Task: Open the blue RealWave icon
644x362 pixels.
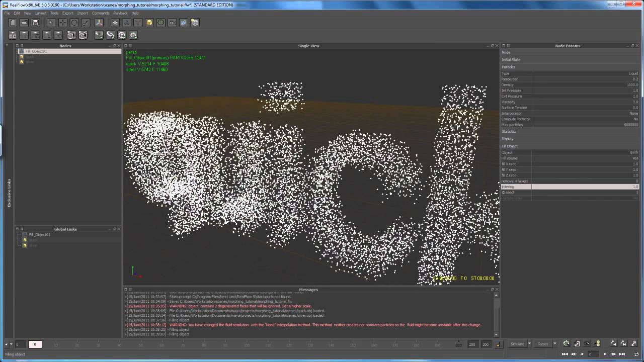Action: pyautogui.click(x=184, y=23)
